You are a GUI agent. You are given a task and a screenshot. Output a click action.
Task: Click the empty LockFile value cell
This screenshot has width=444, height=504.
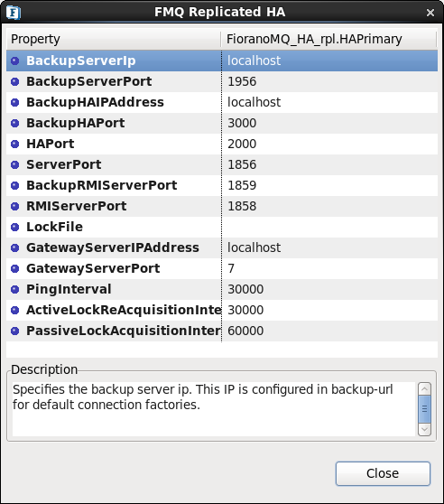click(329, 227)
